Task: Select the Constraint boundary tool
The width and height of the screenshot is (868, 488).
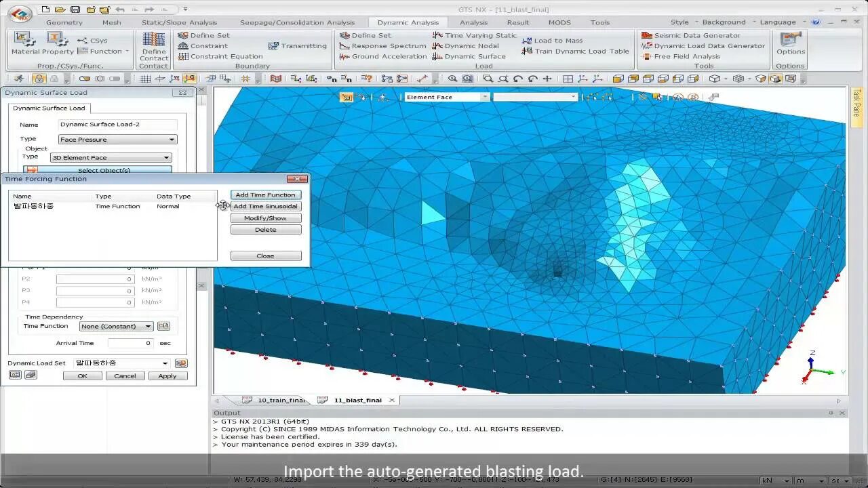Action: click(x=203, y=46)
